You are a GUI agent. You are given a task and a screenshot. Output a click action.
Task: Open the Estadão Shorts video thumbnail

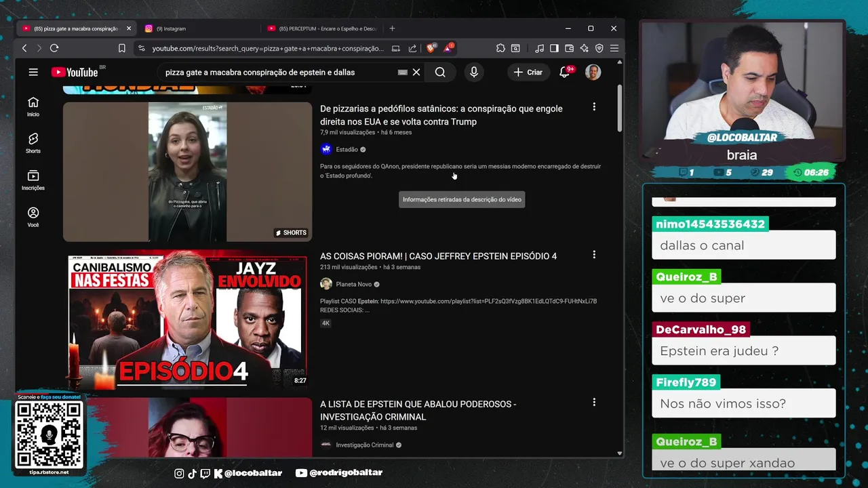(x=187, y=171)
